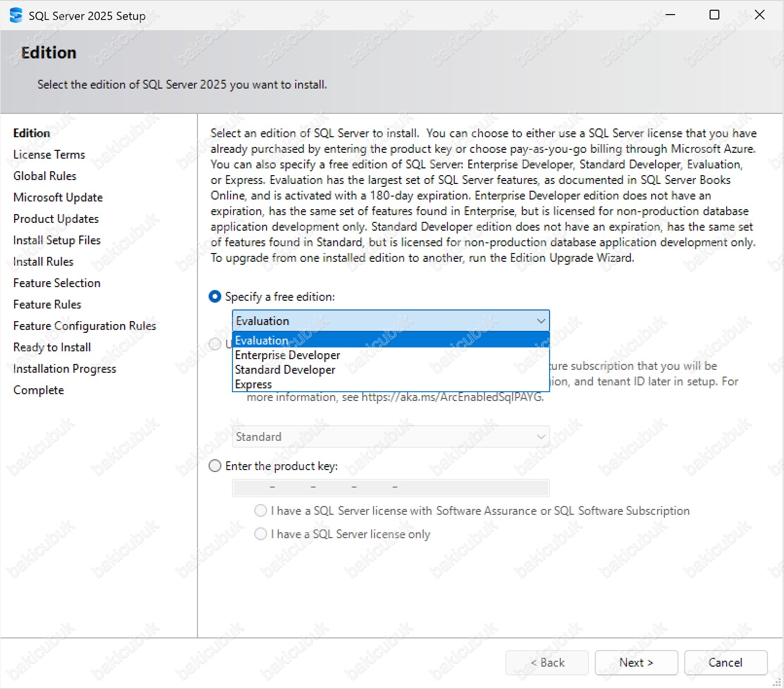Choose 'I have a SQL Server license only'
The height and width of the screenshot is (689, 784).
(261, 534)
